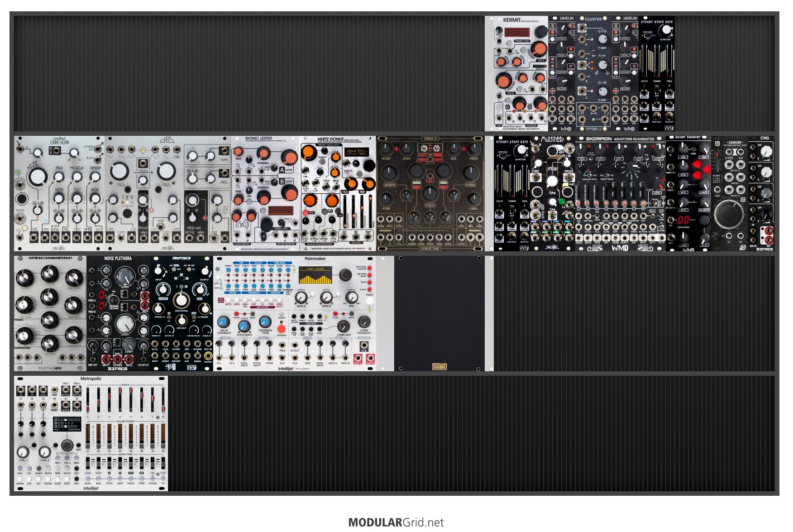Click the CTRL 1 knob on Metropolix
793x532 pixels.
23,452
